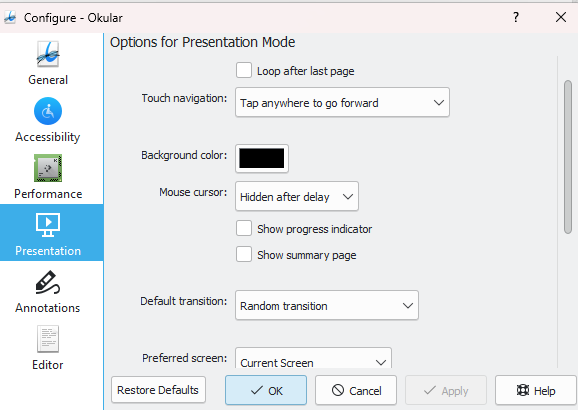Click the Default transition label

click(184, 301)
